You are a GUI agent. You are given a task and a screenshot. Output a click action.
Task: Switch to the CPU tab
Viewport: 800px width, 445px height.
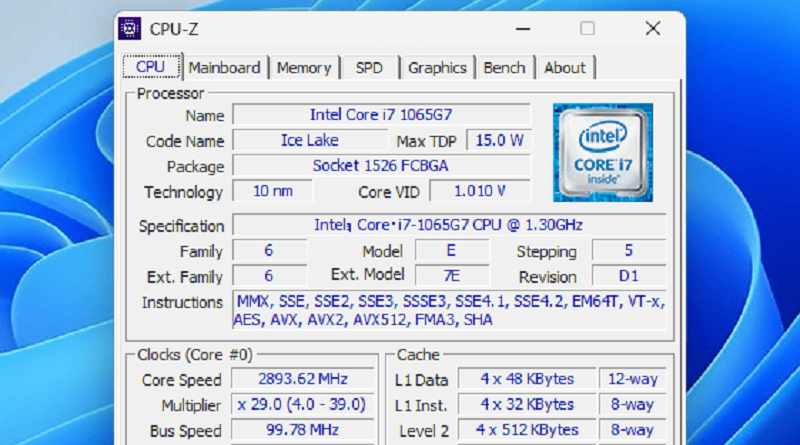click(151, 67)
